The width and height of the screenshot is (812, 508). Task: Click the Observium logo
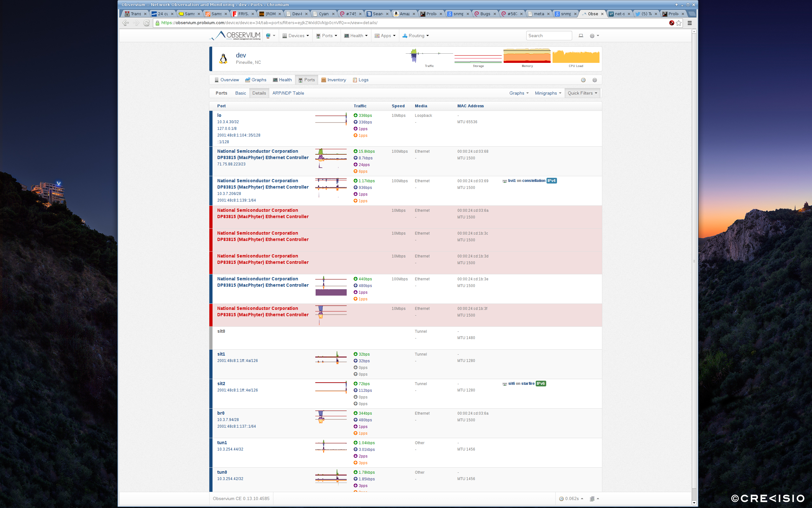(235, 36)
